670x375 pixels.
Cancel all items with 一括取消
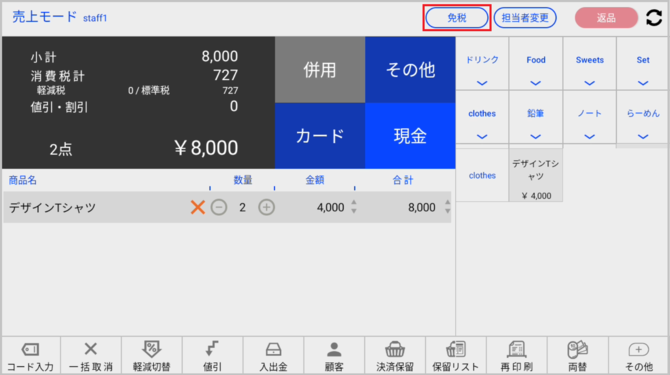pos(91,356)
